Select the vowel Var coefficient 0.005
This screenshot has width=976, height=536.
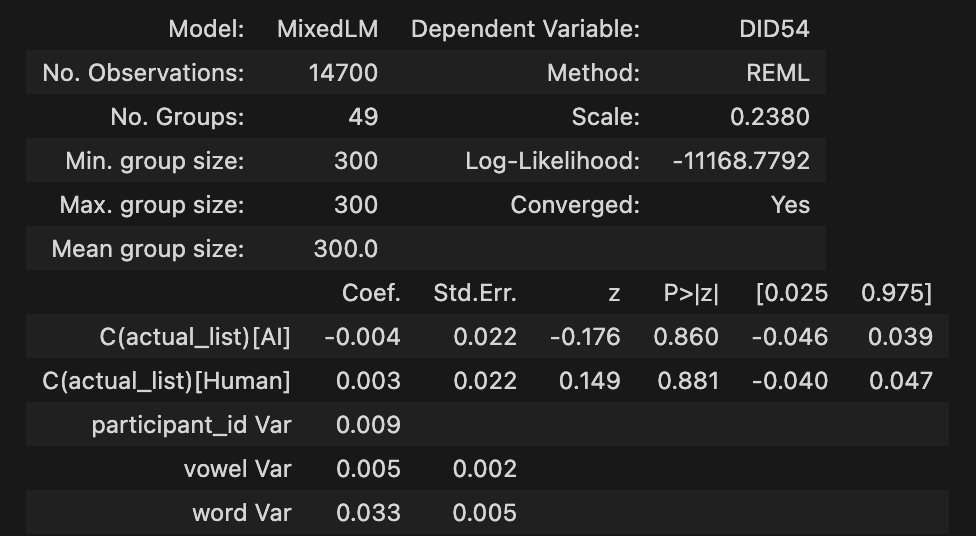pyautogui.click(x=368, y=469)
